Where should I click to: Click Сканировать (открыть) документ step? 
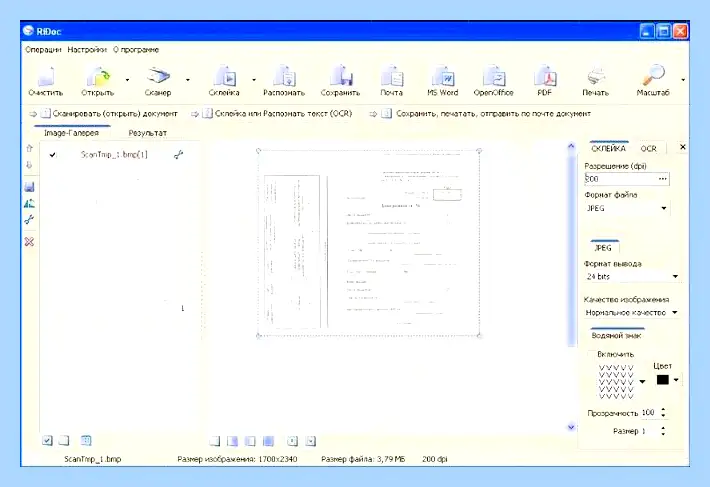104,114
